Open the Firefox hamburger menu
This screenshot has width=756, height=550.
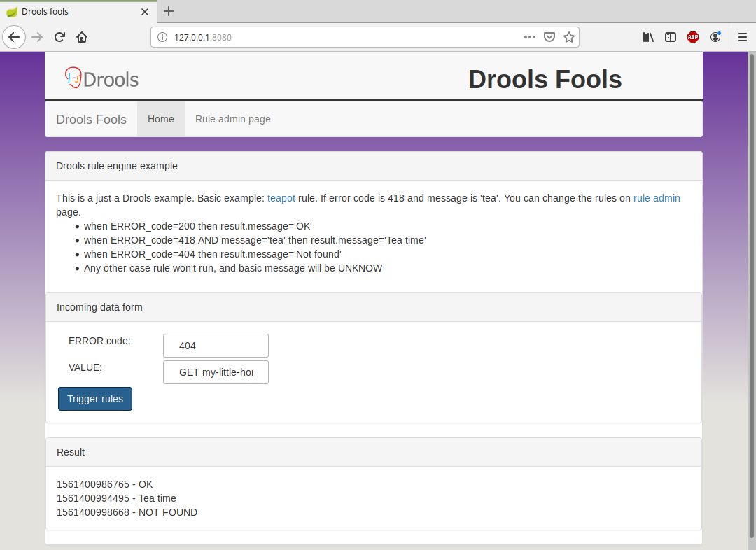click(x=743, y=37)
